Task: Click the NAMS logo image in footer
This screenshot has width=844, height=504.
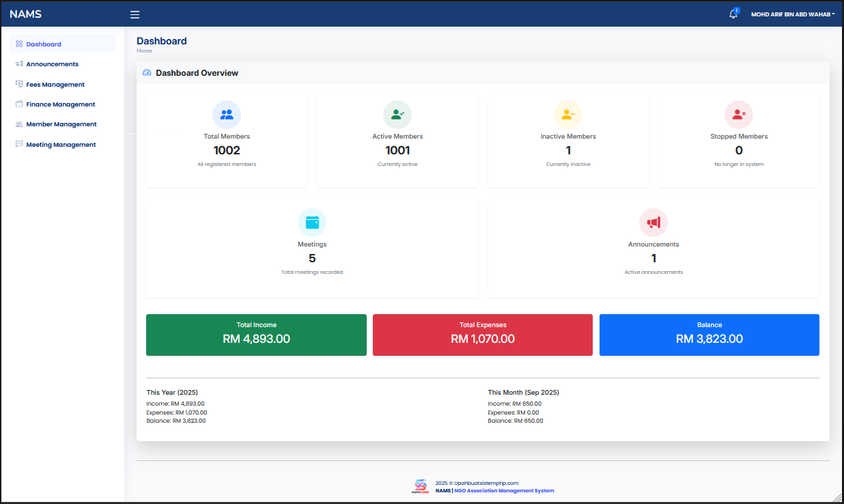Action: (419, 486)
